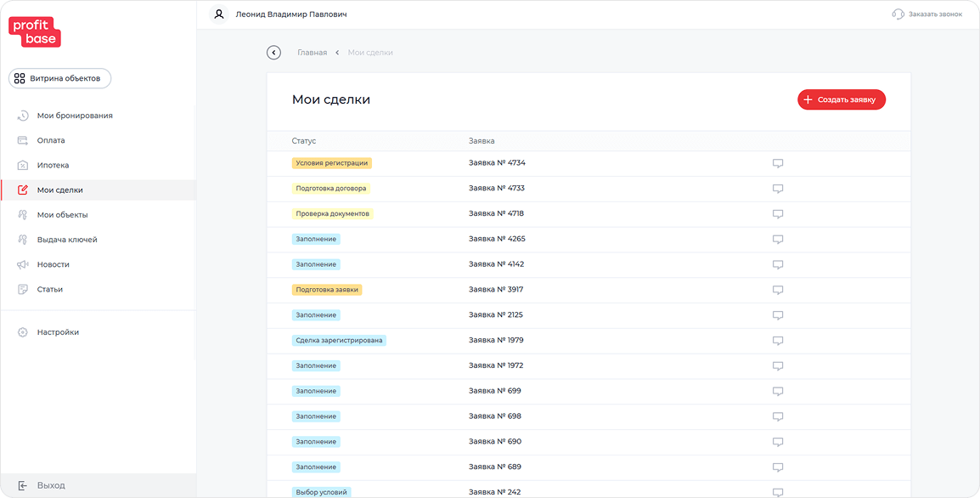Click the Мои сделки page heading
The image size is (980, 498).
331,99
